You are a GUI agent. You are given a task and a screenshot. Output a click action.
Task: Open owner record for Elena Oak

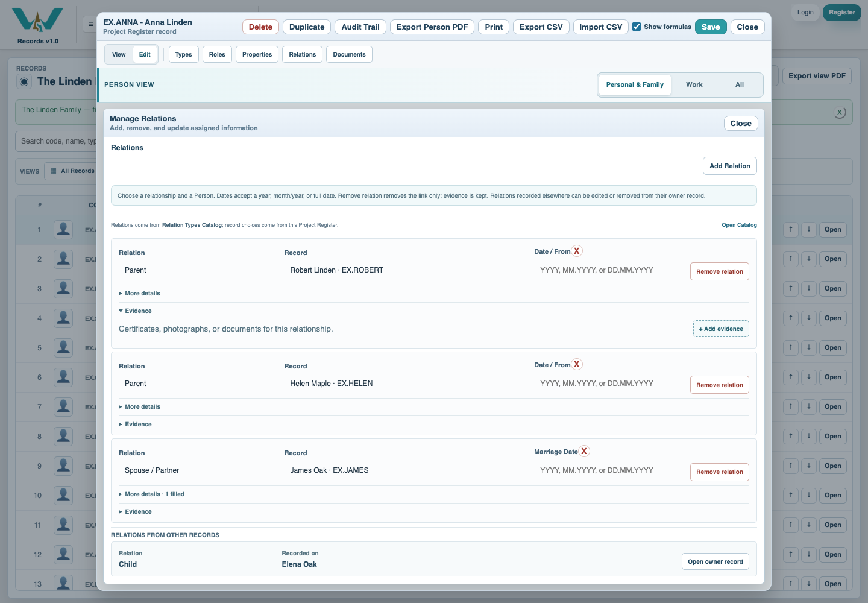715,561
